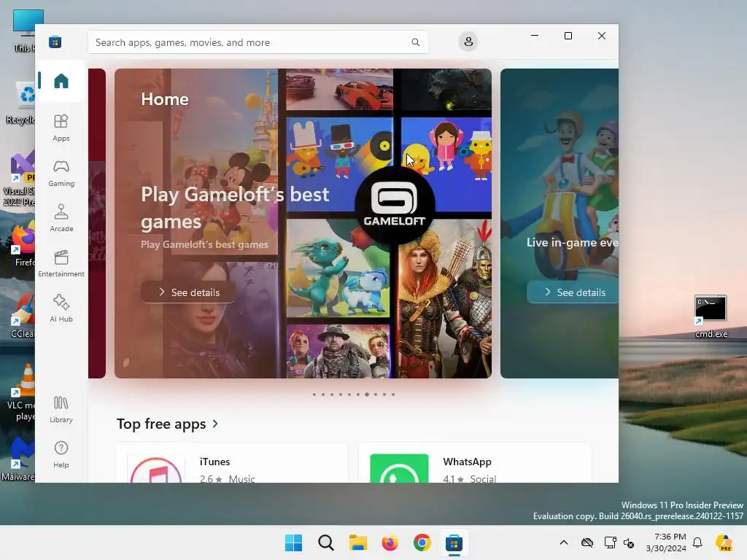Click the Insider PRE tray icon
Image resolution: width=747 pixels, height=560 pixels.
tap(724, 542)
